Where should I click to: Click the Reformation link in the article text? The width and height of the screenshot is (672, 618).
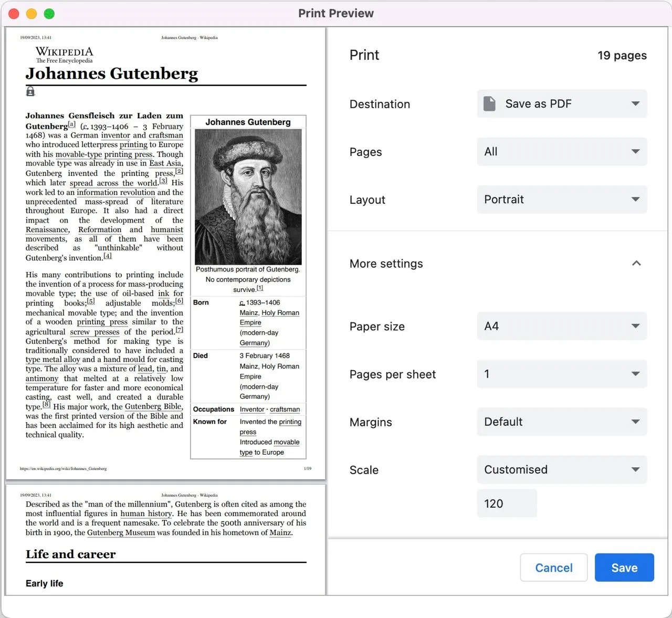point(99,229)
